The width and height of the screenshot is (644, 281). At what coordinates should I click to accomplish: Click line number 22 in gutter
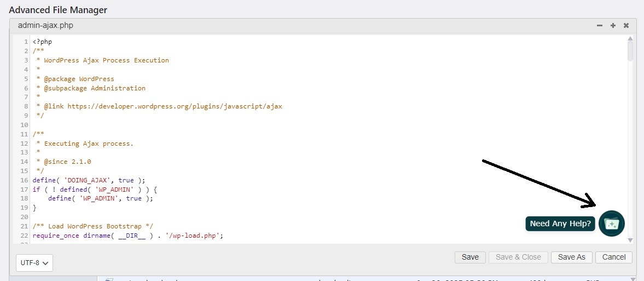coord(24,236)
